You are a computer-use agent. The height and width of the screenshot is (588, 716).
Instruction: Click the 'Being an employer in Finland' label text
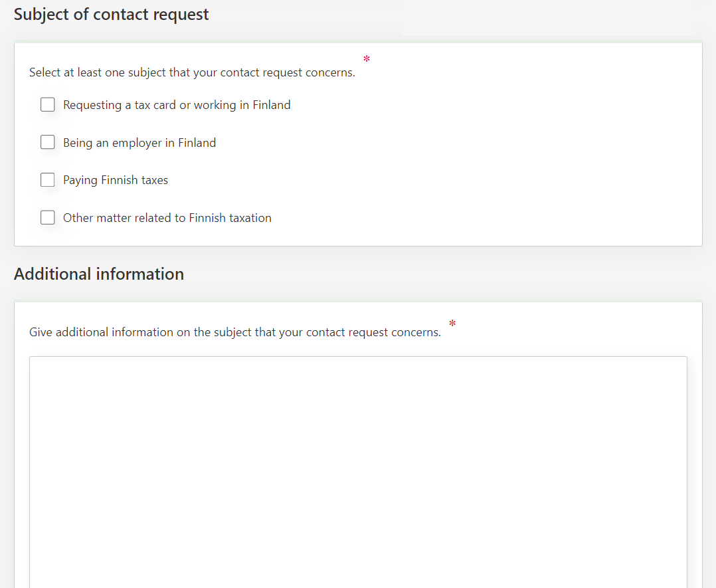pyautogui.click(x=139, y=143)
